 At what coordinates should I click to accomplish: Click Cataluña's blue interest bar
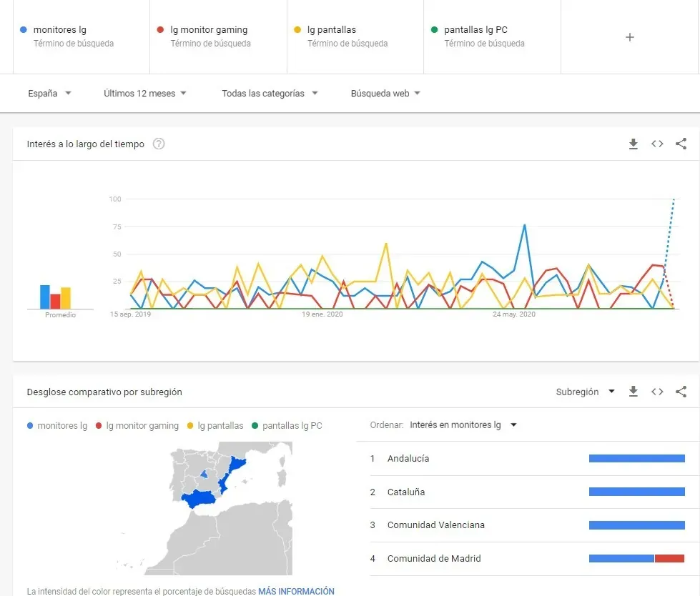pos(636,492)
